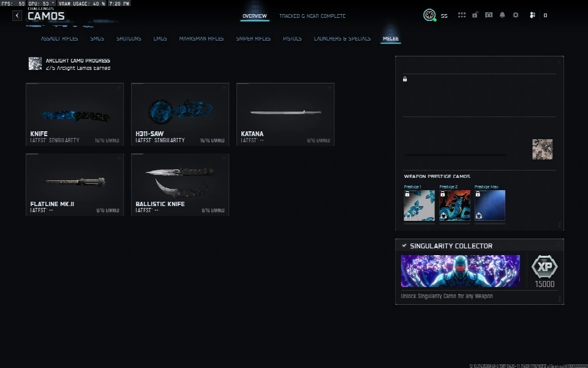Select the Prestige 2 camo swatch

pyautogui.click(x=454, y=205)
